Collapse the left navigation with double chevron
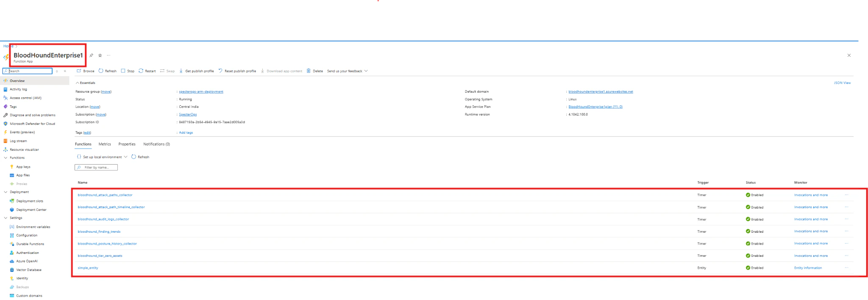This screenshot has height=300, width=868. (x=65, y=71)
